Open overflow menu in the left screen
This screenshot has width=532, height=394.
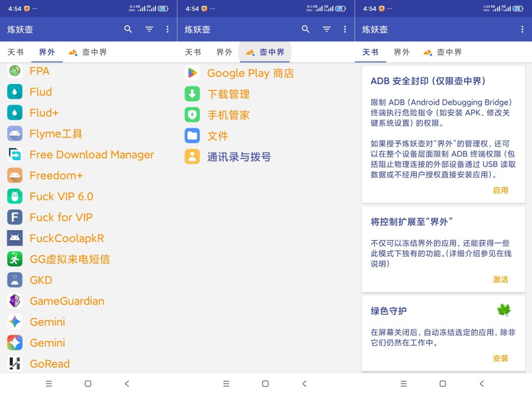(x=168, y=29)
